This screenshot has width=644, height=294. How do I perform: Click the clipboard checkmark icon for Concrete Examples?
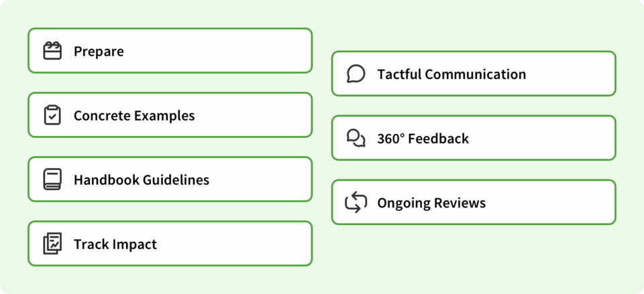click(52, 115)
